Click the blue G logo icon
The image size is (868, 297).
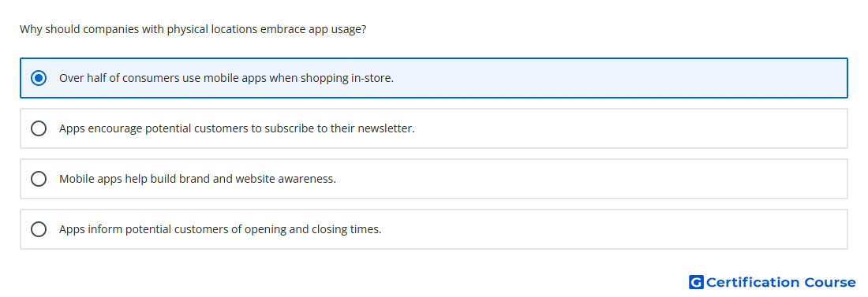pyautogui.click(x=696, y=282)
